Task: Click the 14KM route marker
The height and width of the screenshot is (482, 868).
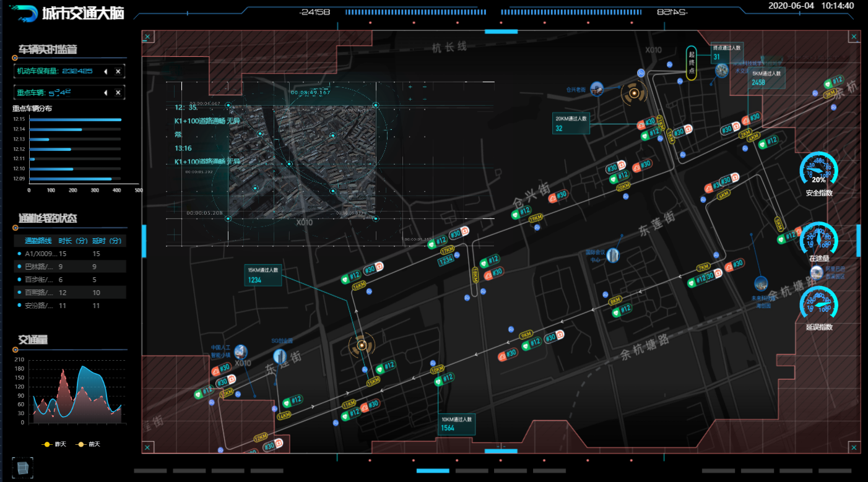Action: [x=284, y=416]
